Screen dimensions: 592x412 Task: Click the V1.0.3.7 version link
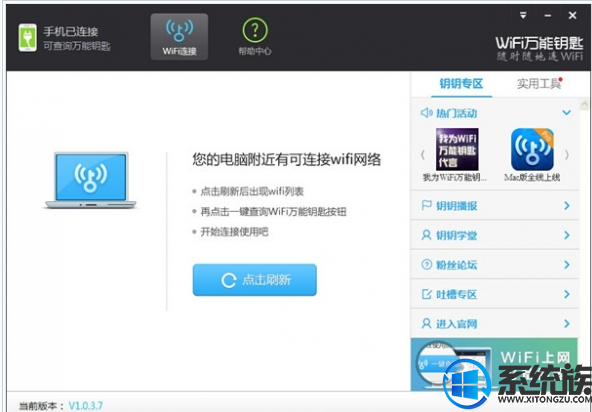pos(85,406)
